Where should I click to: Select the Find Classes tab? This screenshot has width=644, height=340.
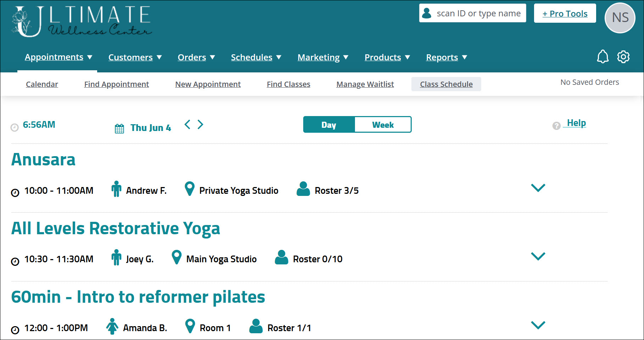[x=289, y=84]
